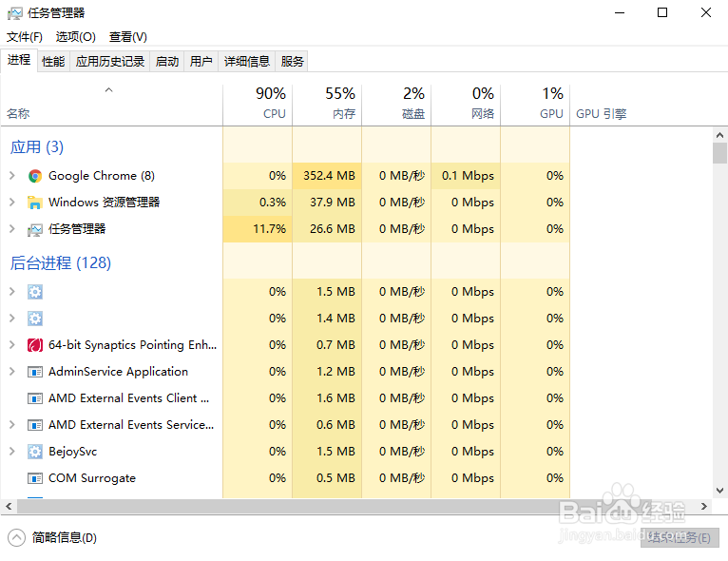The image size is (728, 561).
Task: Select the AMD External Events Client row name
Action: pyautogui.click(x=128, y=398)
